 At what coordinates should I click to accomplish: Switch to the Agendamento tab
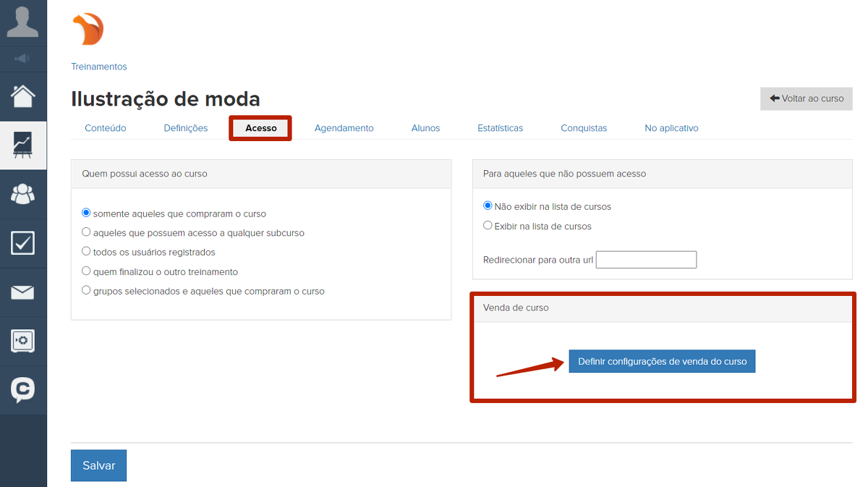[344, 128]
